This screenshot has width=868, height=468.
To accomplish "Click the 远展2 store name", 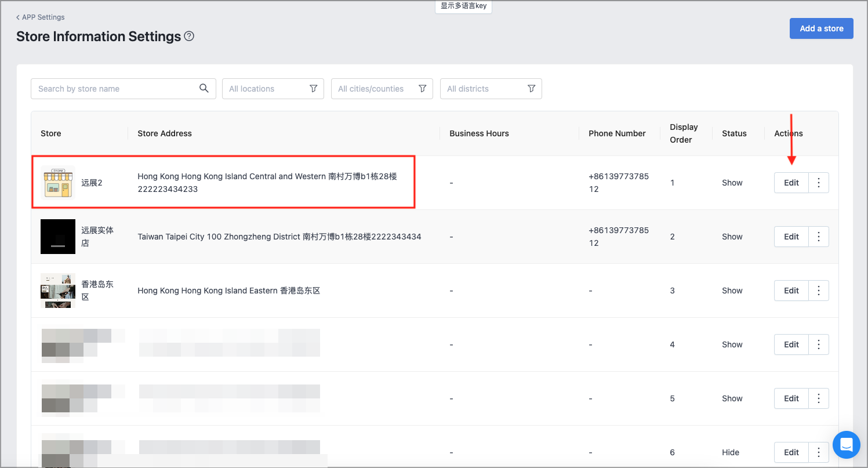I will pos(92,183).
